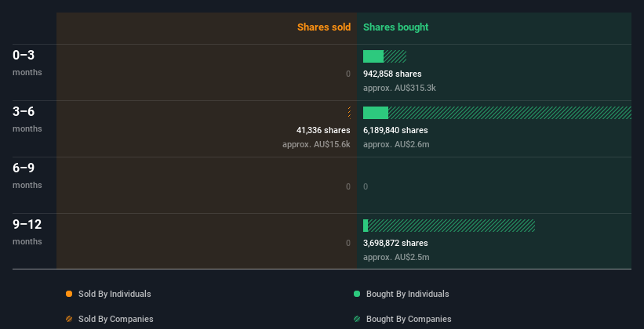
Task: Click the green Bought By Individuals legend dot
Action: [x=357, y=294]
